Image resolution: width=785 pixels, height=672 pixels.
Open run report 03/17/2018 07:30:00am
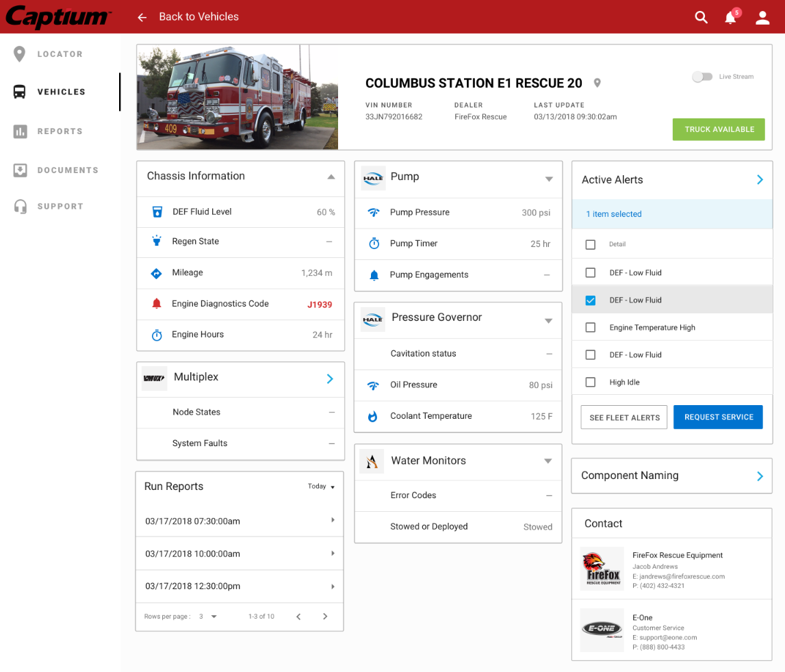tap(240, 521)
